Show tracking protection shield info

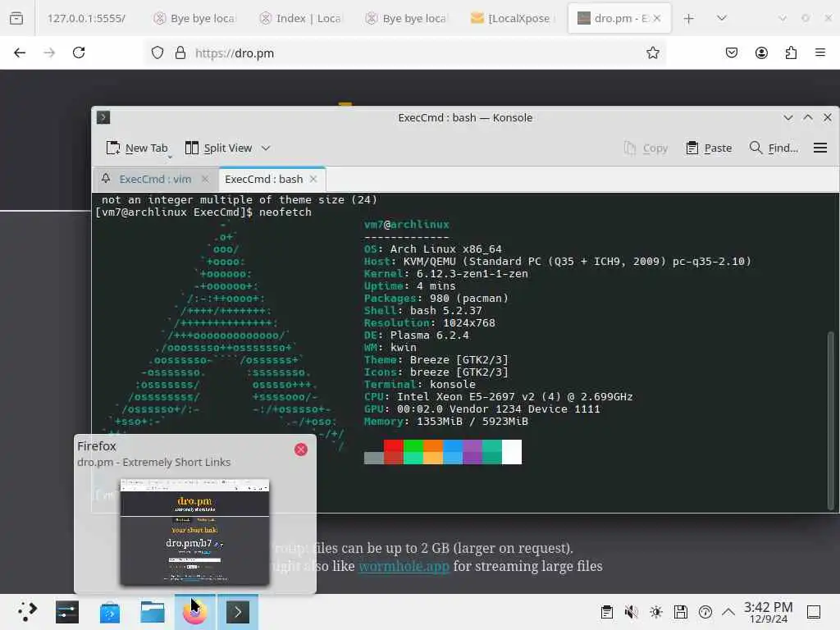pyautogui.click(x=157, y=52)
